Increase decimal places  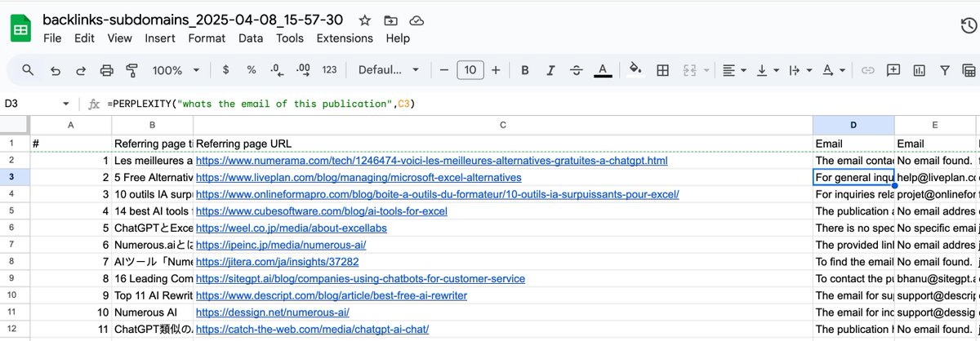(x=303, y=70)
